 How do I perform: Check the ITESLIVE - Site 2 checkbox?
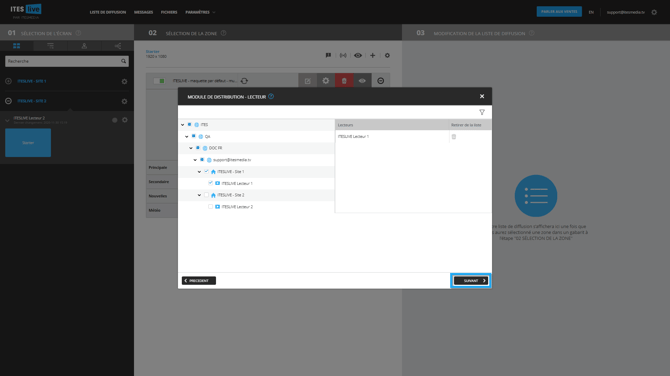206,195
